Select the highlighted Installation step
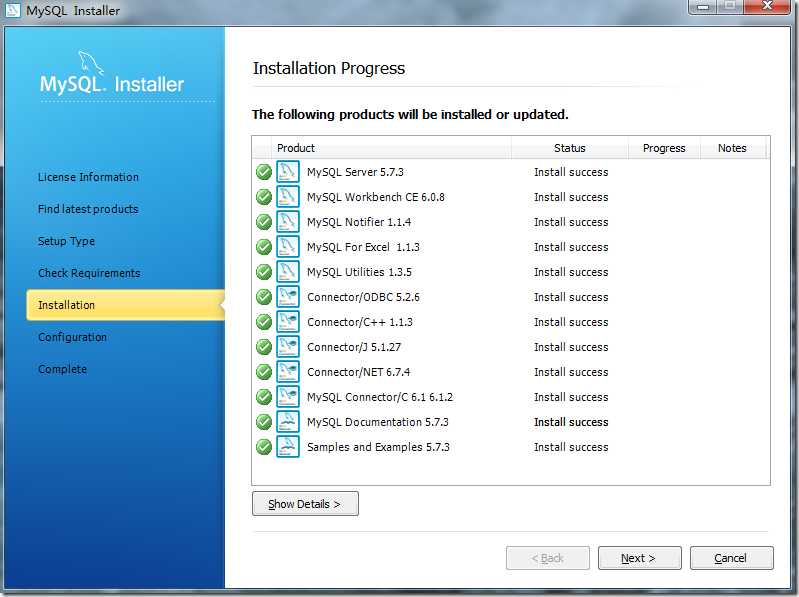This screenshot has height=597, width=799. tap(125, 305)
